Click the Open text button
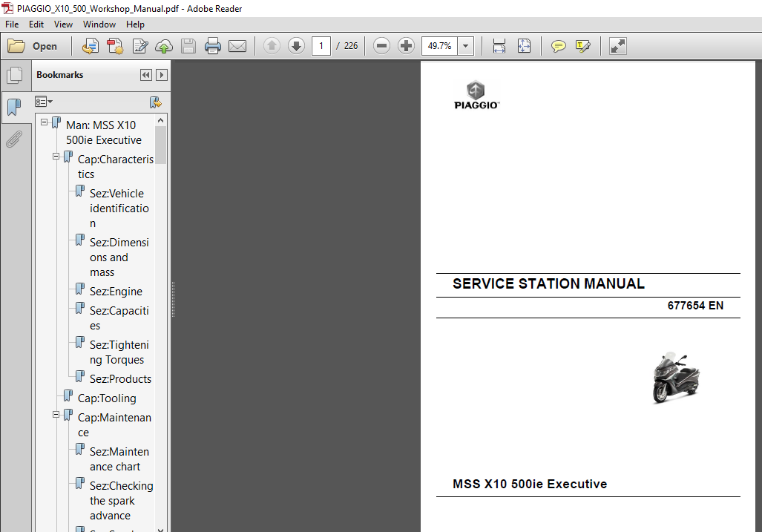 (45, 46)
